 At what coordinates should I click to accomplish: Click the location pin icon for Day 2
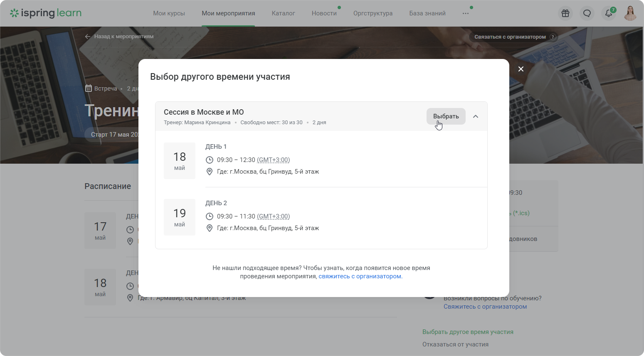210,228
